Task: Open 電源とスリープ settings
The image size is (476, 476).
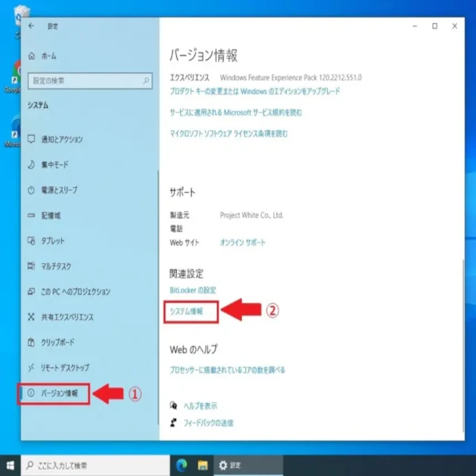Action: click(x=59, y=190)
